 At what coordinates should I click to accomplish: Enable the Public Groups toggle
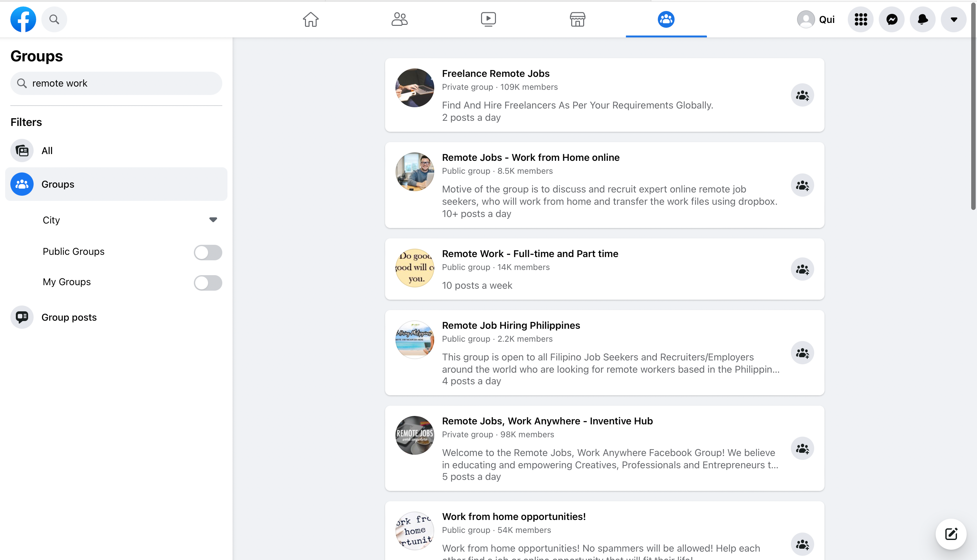click(x=208, y=252)
